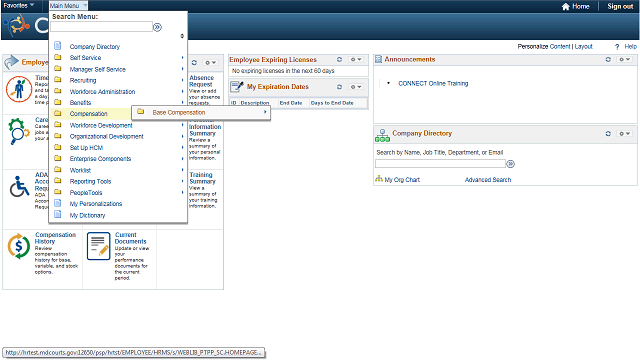640x360 pixels.
Task: Select Worklist from the Main Menu
Action: coord(80,170)
